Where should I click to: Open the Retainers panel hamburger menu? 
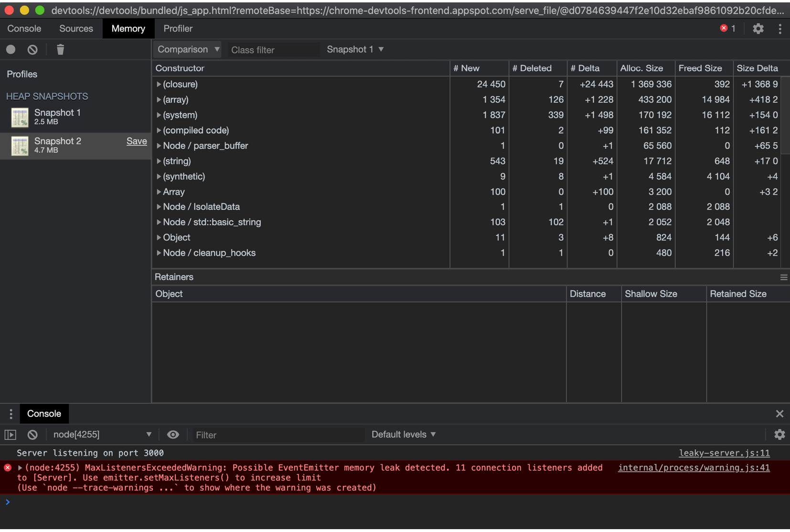[x=783, y=277]
